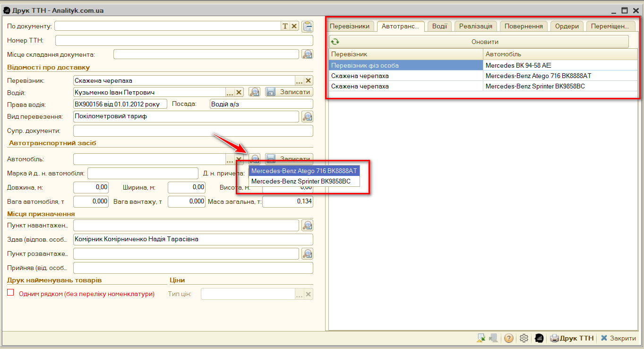Click the Оновити refresh button

pos(479,42)
